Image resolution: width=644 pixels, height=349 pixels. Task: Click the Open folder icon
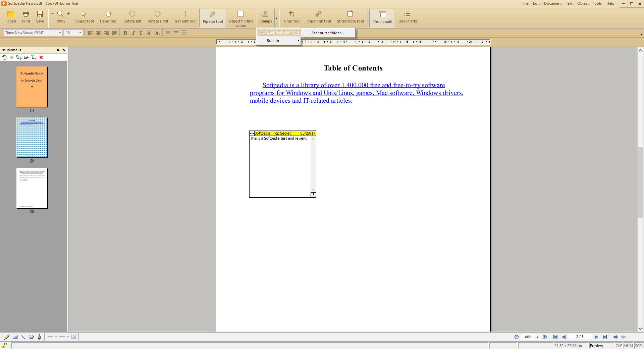pos(11,14)
